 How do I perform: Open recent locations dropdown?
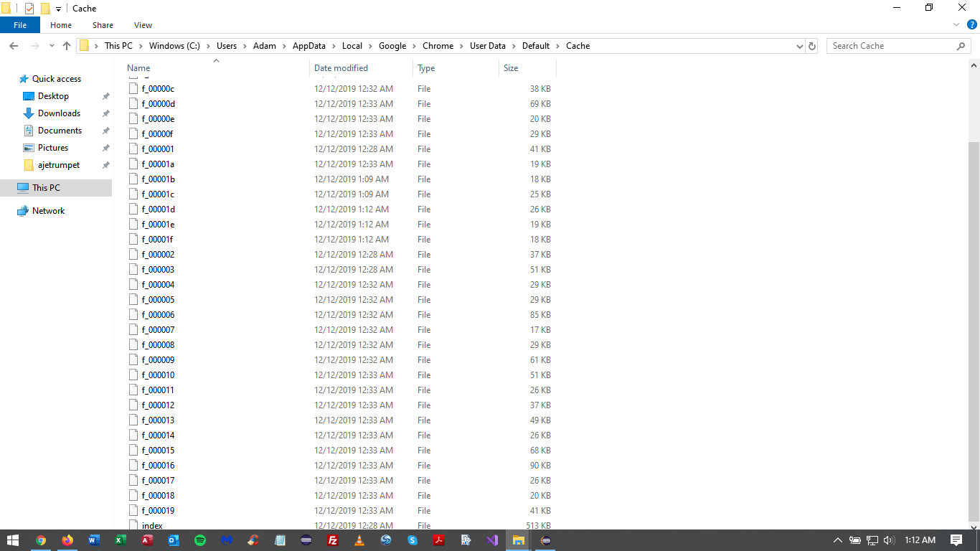[52, 46]
